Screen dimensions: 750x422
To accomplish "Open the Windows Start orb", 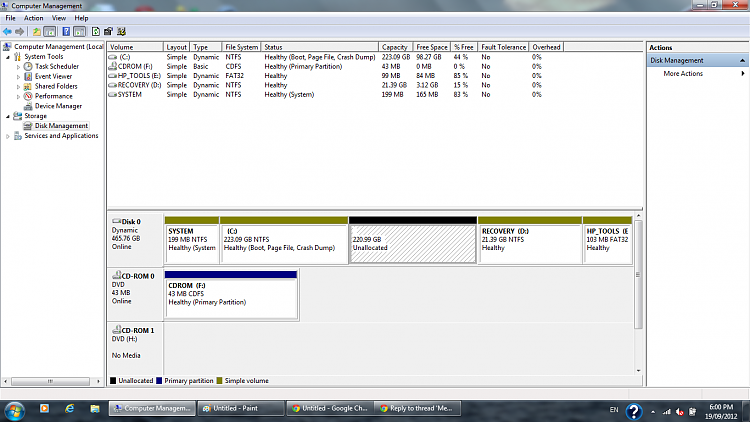I will pyautogui.click(x=14, y=411).
